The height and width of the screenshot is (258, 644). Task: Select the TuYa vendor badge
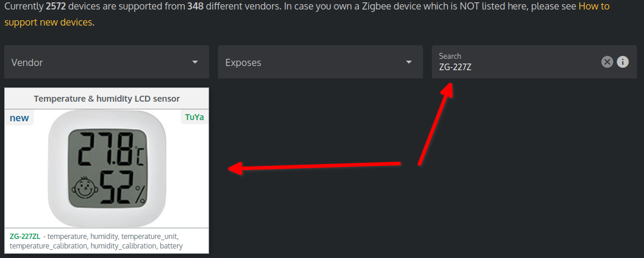194,118
